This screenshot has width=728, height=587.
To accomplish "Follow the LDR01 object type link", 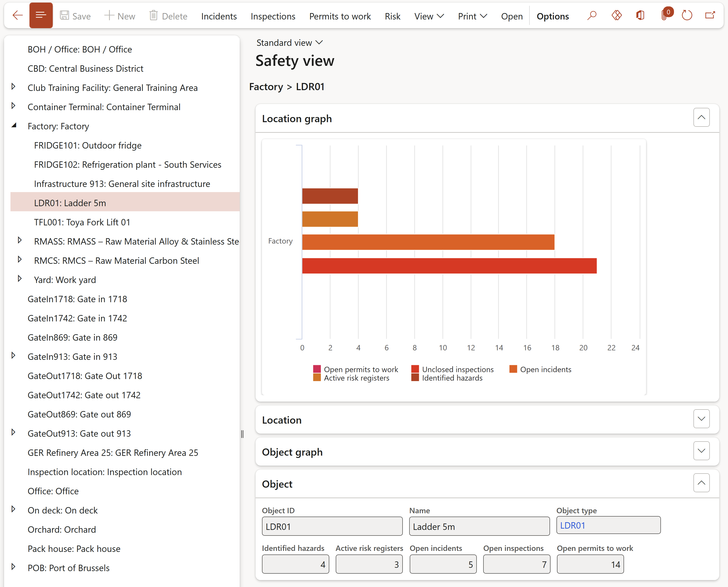I will click(x=573, y=526).
